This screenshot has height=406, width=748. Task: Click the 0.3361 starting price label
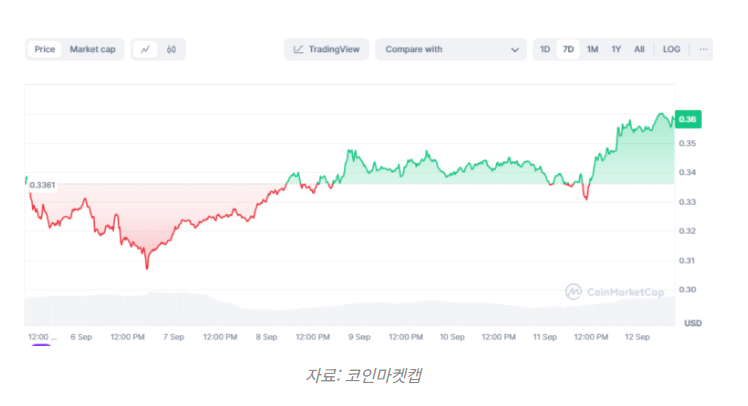(43, 185)
